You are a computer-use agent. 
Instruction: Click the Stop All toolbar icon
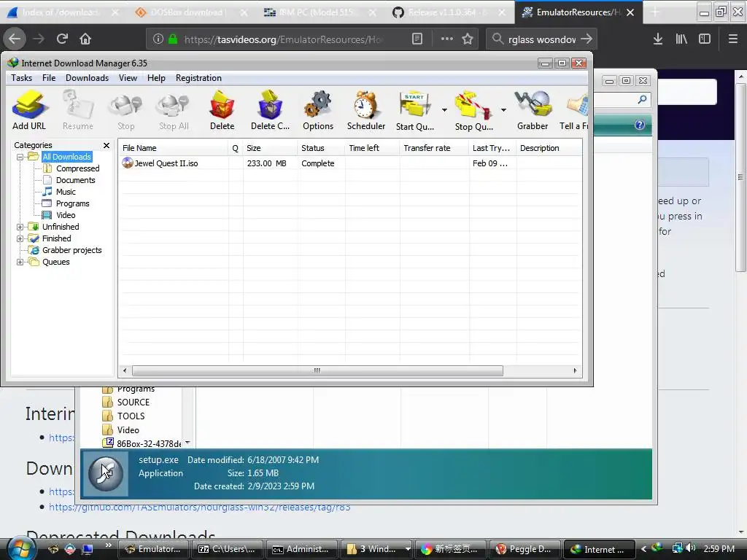tap(174, 110)
